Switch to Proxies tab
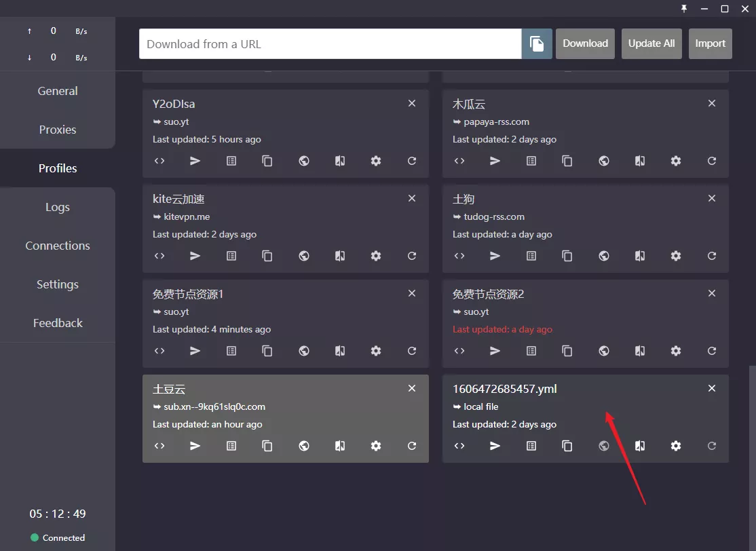Screen dimensions: 756x551 (x=58, y=130)
